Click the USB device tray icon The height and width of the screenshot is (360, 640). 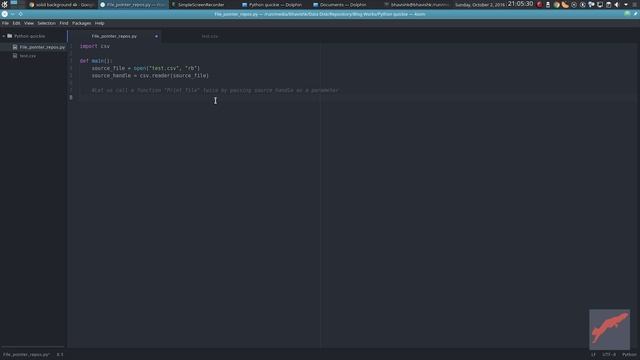coord(548,5)
